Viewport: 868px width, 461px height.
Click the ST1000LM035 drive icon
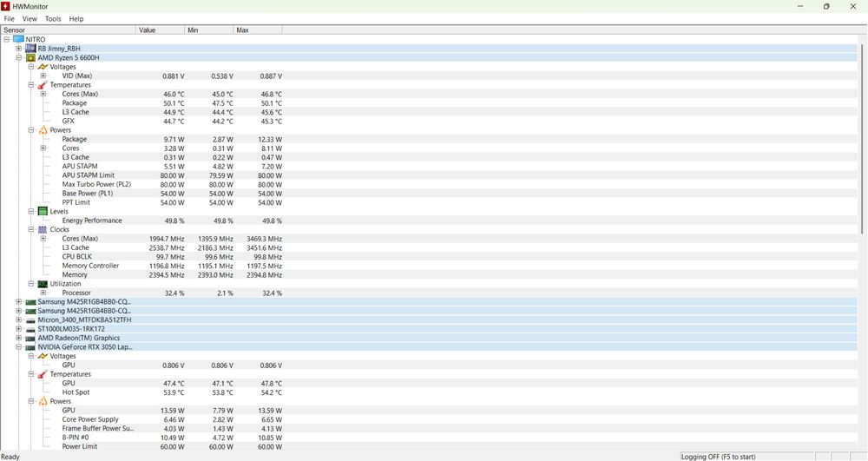pos(30,329)
